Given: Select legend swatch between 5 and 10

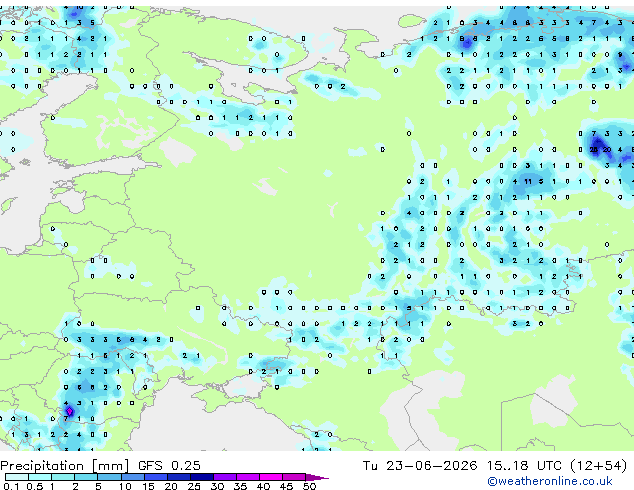Looking at the screenshot, I should coord(109,477).
